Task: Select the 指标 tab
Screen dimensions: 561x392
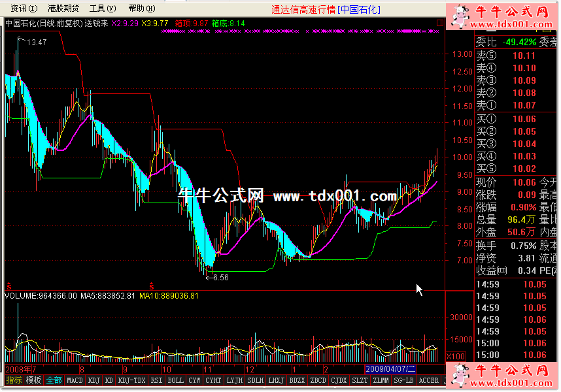Action: point(14,380)
